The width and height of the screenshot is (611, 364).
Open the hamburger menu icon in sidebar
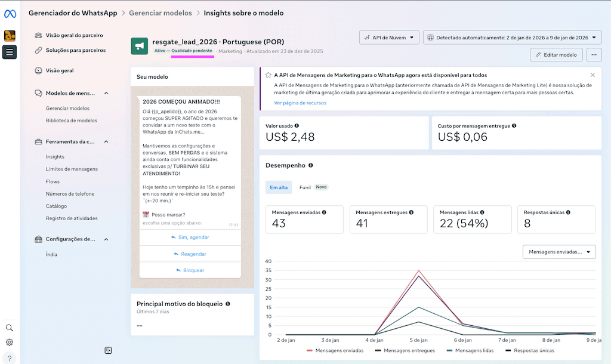(x=10, y=52)
